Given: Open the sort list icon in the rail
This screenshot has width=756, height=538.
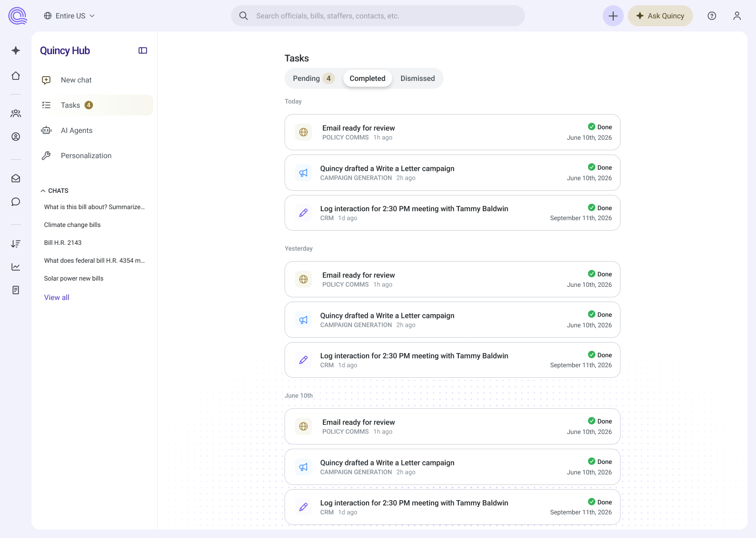Looking at the screenshot, I should tap(16, 244).
